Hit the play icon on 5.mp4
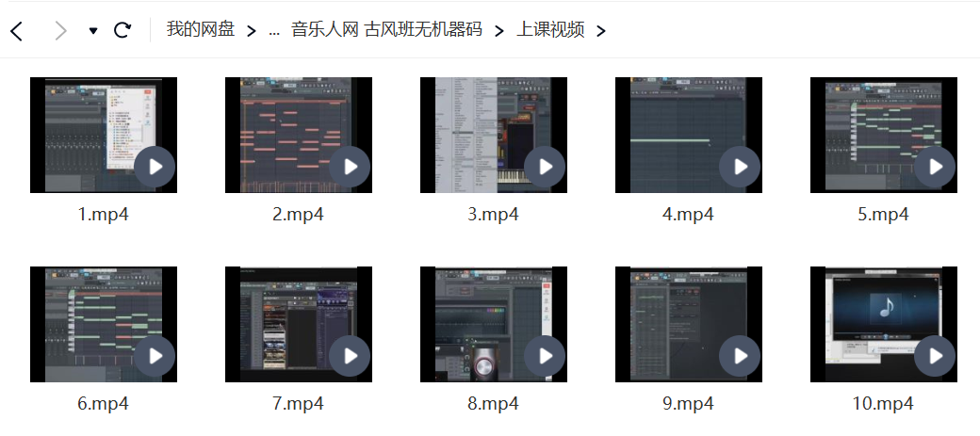The width and height of the screenshot is (980, 436). pos(935,168)
